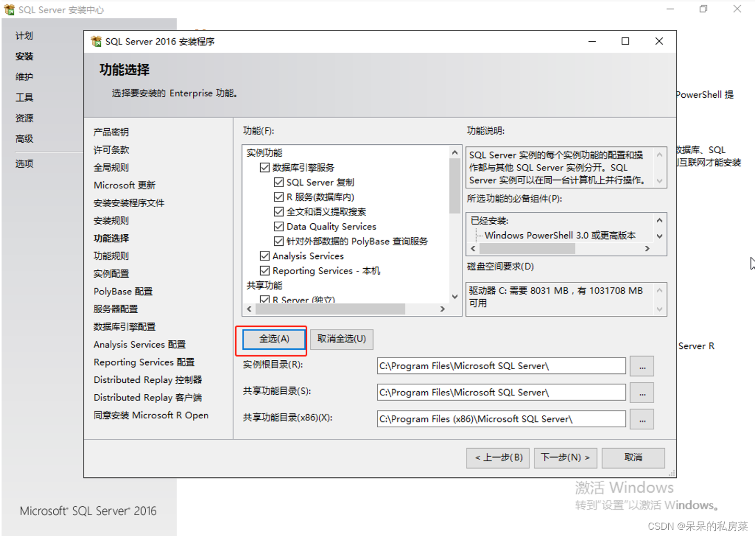This screenshot has width=756, height=536.
Task: Click feature description scroll down arrow
Action: coord(659,181)
